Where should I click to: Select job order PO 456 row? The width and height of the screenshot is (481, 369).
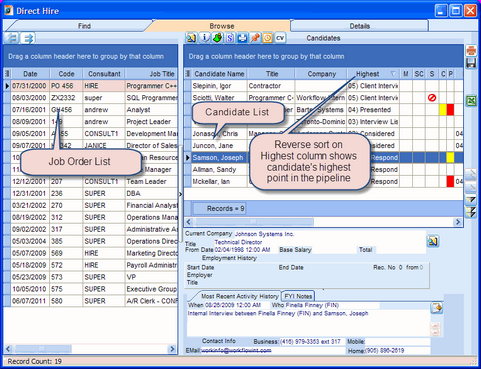(91, 86)
